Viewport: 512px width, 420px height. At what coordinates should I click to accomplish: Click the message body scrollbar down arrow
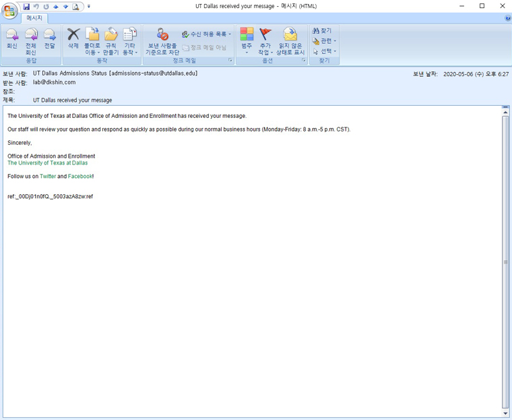(x=505, y=413)
